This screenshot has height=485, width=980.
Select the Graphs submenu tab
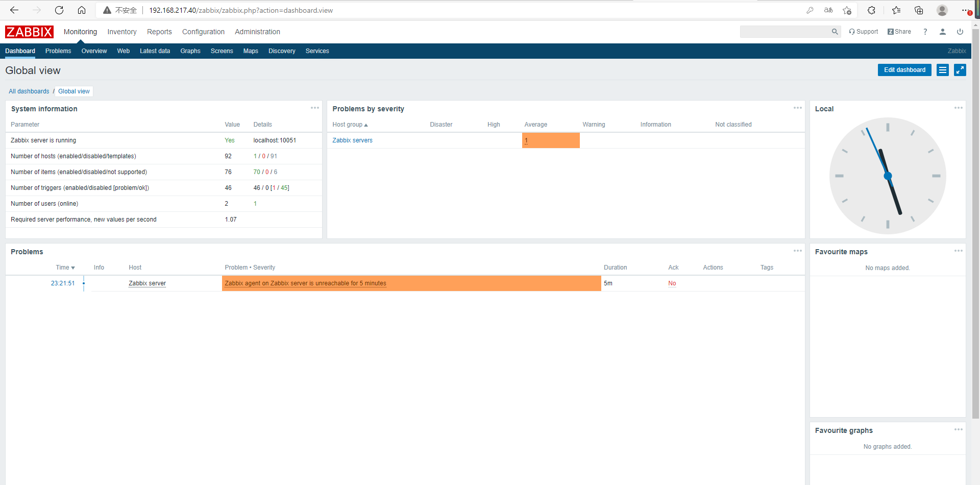coord(190,51)
